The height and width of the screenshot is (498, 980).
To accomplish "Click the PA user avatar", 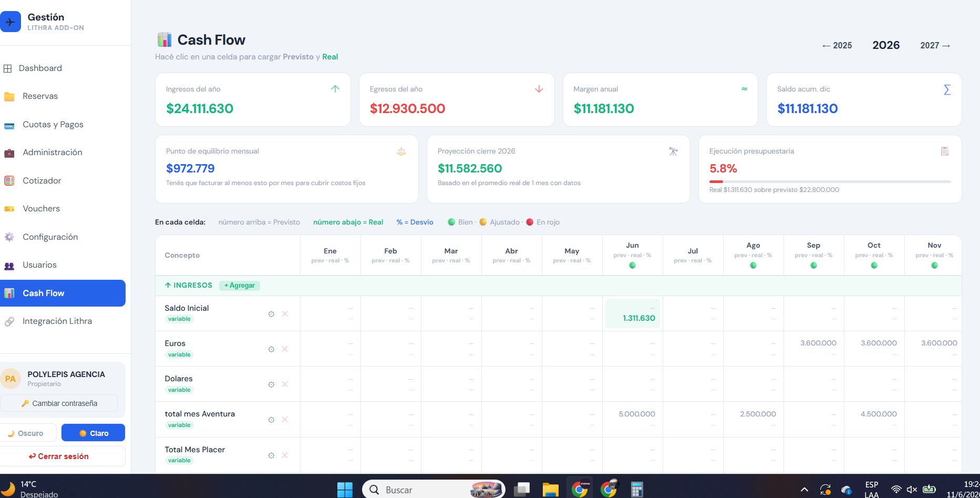I will pyautogui.click(x=11, y=379).
